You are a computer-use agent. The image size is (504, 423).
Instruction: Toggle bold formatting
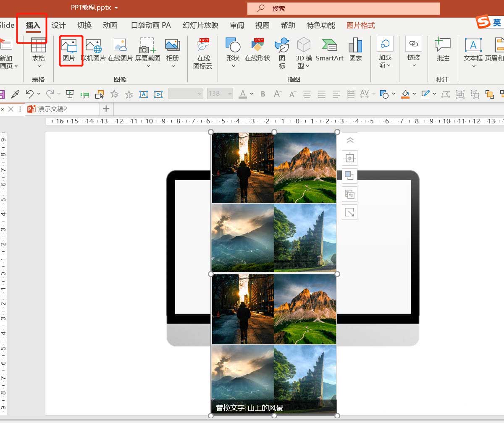click(x=263, y=94)
